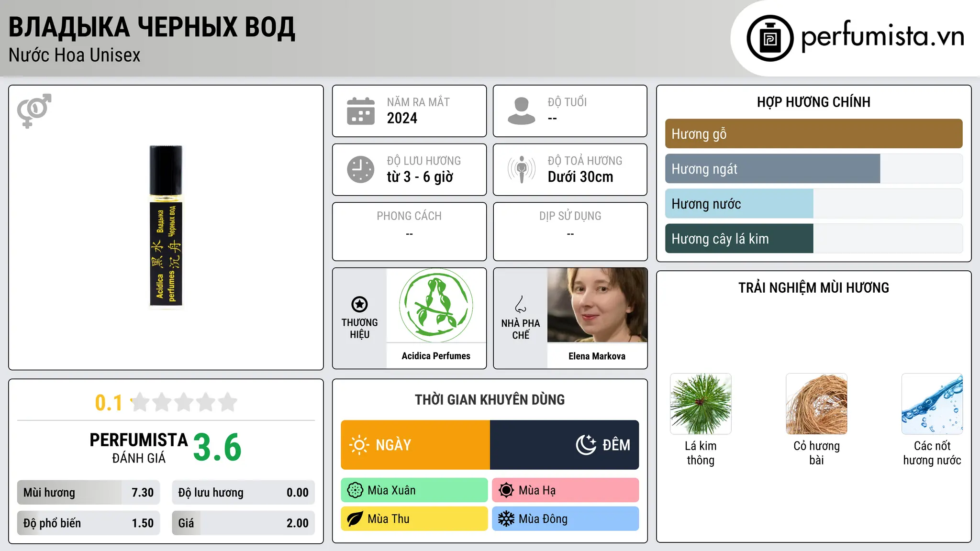
Task: Click the perfumista.vn perfume bottle logo icon
Action: click(x=770, y=38)
